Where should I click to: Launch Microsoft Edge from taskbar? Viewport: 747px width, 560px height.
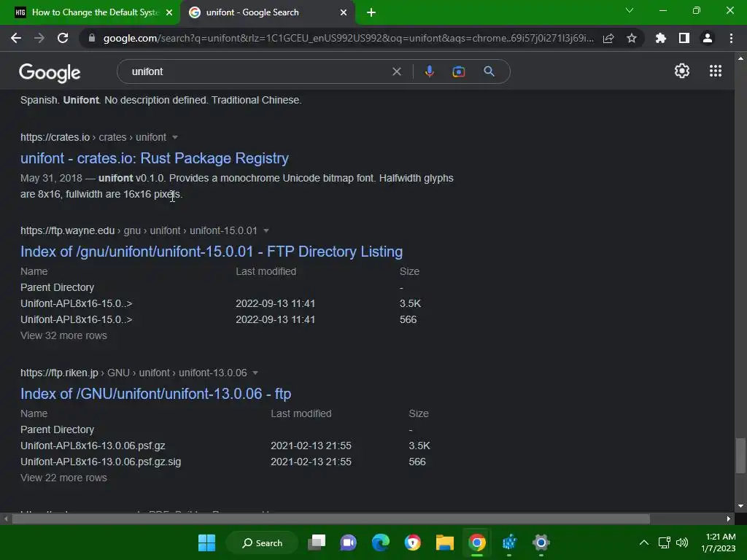click(x=380, y=542)
